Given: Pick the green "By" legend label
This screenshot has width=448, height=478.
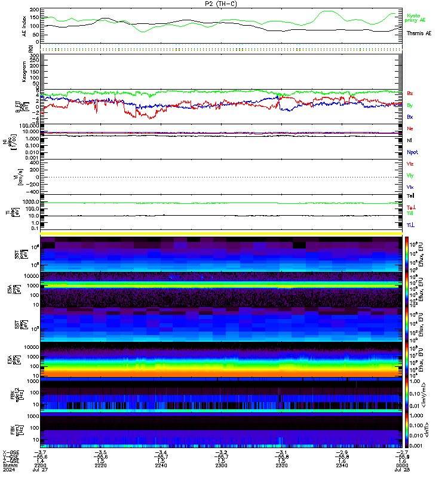Looking at the screenshot, I should coord(410,106).
